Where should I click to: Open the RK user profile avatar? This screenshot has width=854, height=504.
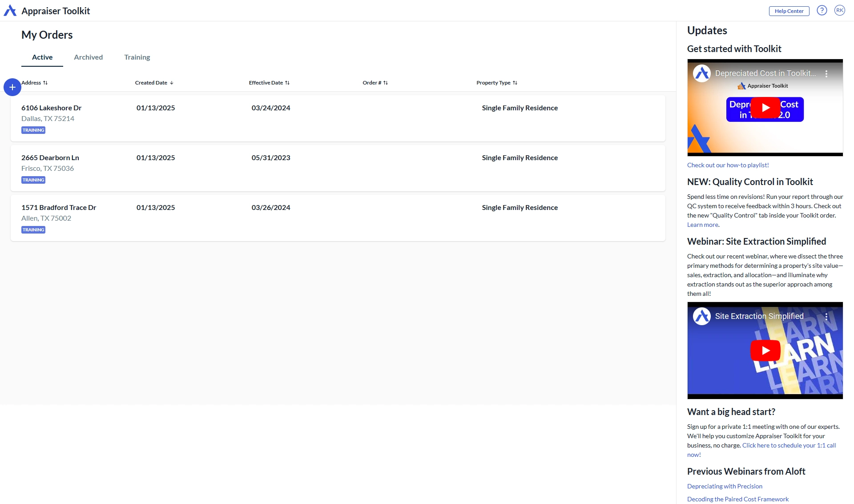pyautogui.click(x=839, y=11)
